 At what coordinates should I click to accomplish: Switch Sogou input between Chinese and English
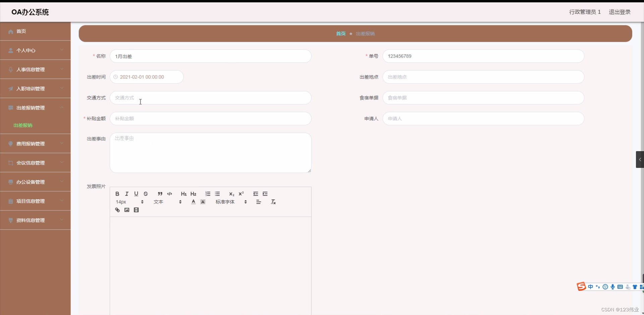(x=590, y=287)
